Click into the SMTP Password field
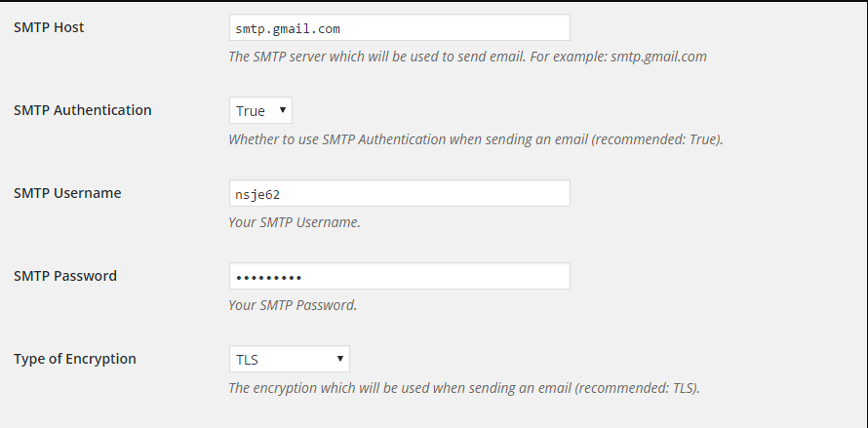Screen dimensions: 868x428 click(398, 276)
